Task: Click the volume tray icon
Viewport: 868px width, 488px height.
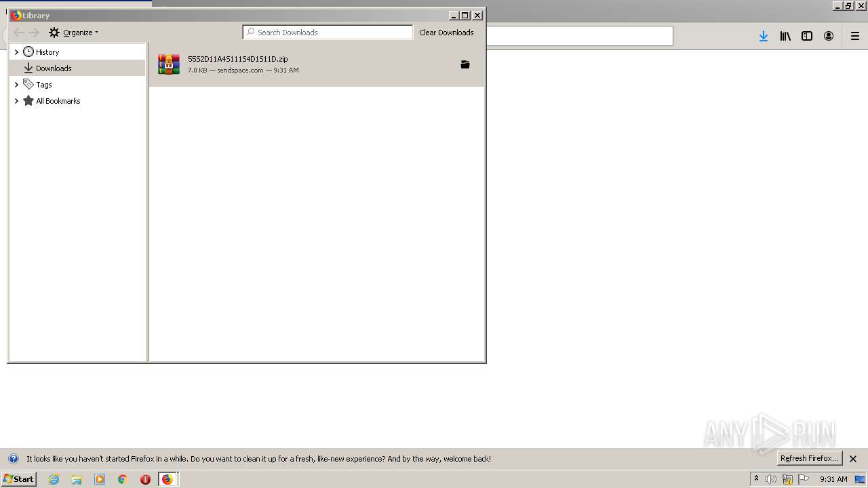Action: click(x=771, y=479)
